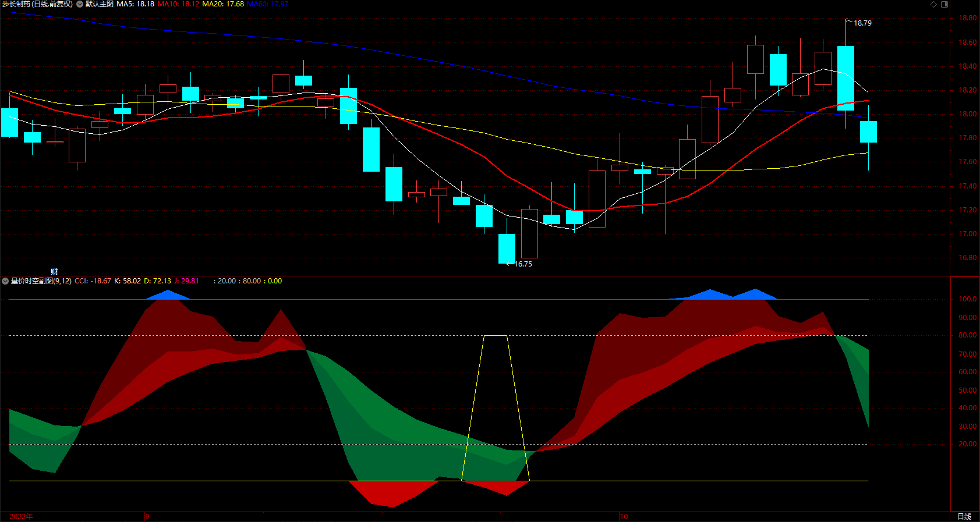This screenshot has width=980, height=522.
Task: Click the 16.80 price axis label
Action: (968, 258)
